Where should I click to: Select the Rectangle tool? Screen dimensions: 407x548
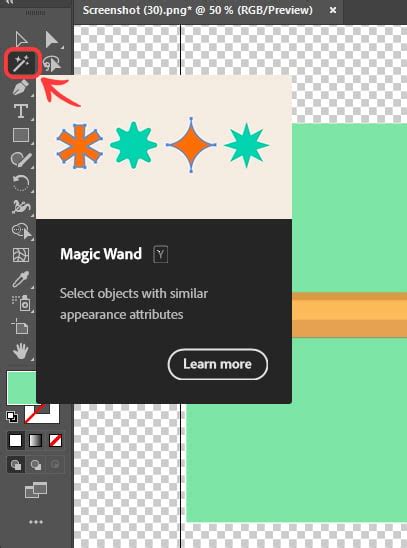pos(21,135)
